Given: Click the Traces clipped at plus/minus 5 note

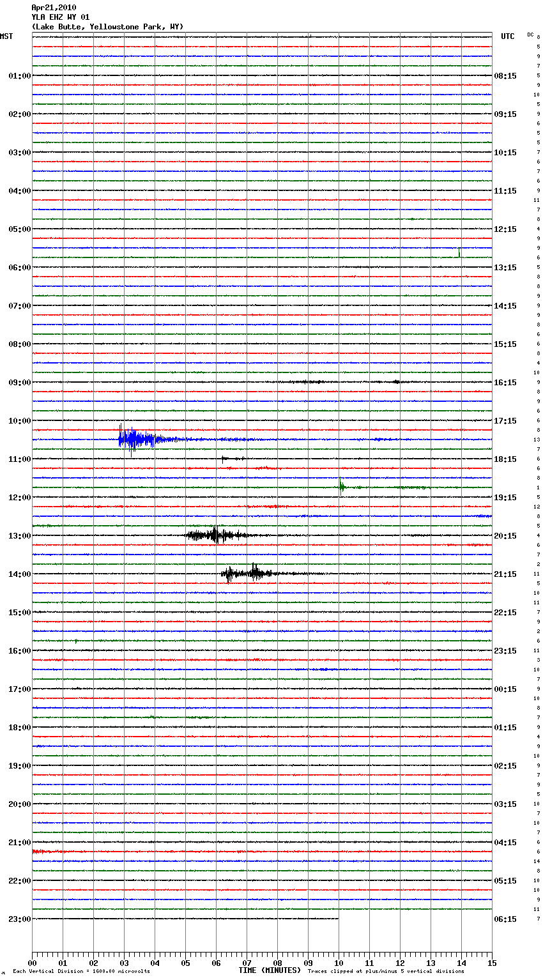Looking at the screenshot, I should (386, 972).
